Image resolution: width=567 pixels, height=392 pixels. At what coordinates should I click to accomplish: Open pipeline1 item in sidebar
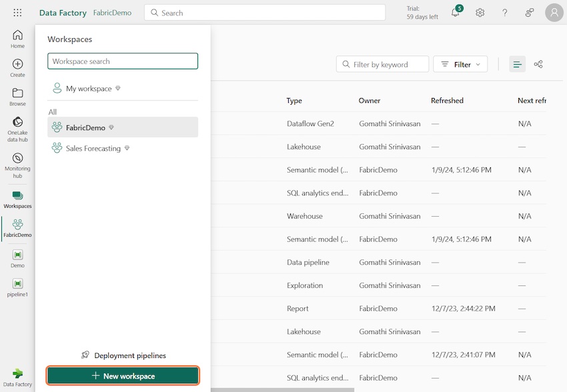17,287
